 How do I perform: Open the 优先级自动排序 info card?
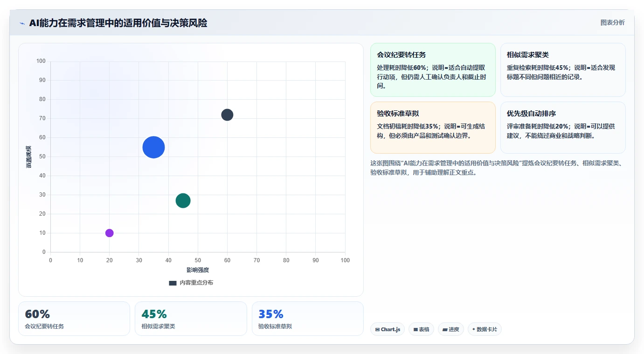click(x=563, y=128)
